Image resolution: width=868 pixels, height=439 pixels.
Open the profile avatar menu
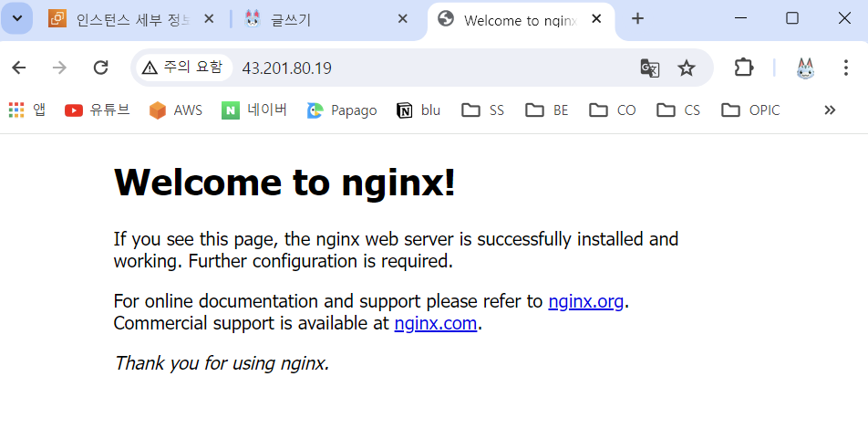click(x=805, y=68)
